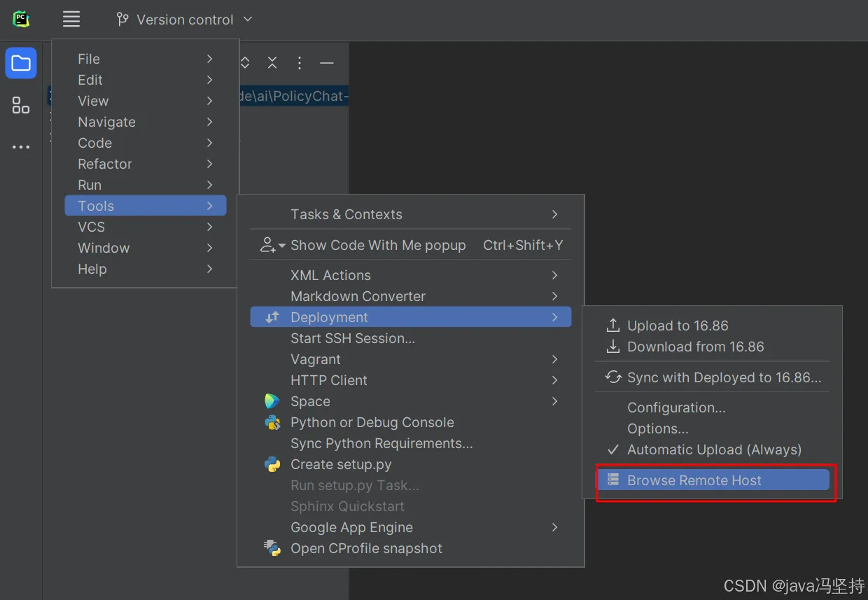Hide the project panel with minimize dash
This screenshot has height=600, width=868.
(x=326, y=63)
